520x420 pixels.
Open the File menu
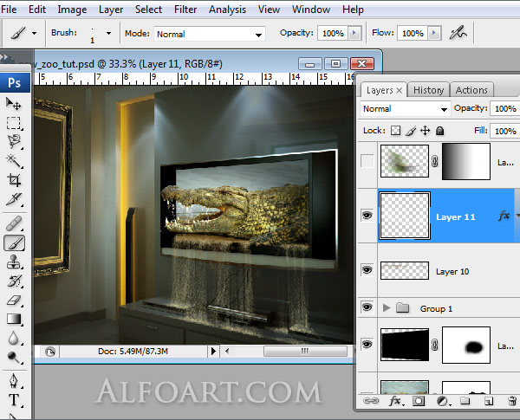9,10
